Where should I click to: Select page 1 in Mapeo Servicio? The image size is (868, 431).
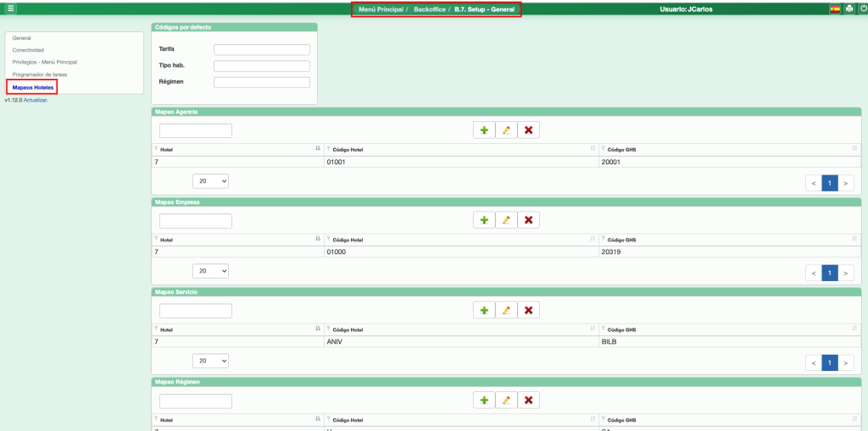[x=830, y=363]
